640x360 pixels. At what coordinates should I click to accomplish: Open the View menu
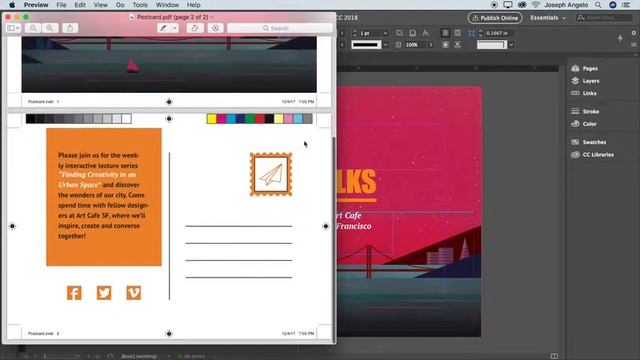[x=100, y=5]
